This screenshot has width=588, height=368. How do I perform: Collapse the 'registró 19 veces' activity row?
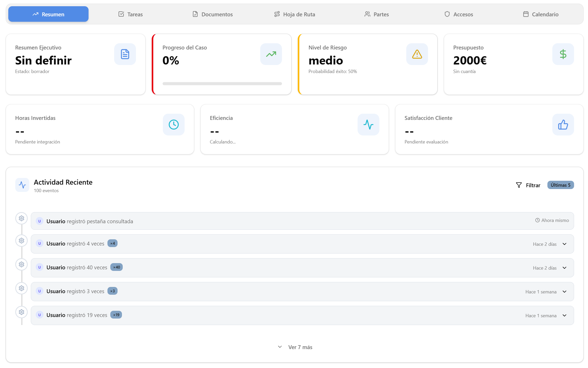564,316
